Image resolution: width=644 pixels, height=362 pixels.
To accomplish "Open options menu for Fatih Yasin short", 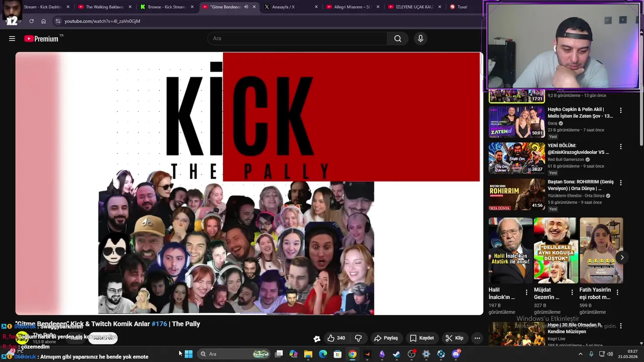I will click(617, 292).
